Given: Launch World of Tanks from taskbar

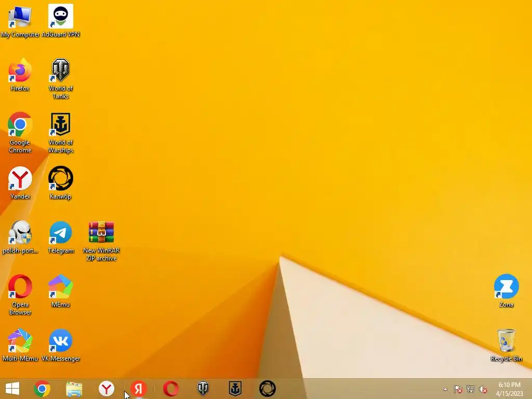Looking at the screenshot, I should (x=203, y=389).
